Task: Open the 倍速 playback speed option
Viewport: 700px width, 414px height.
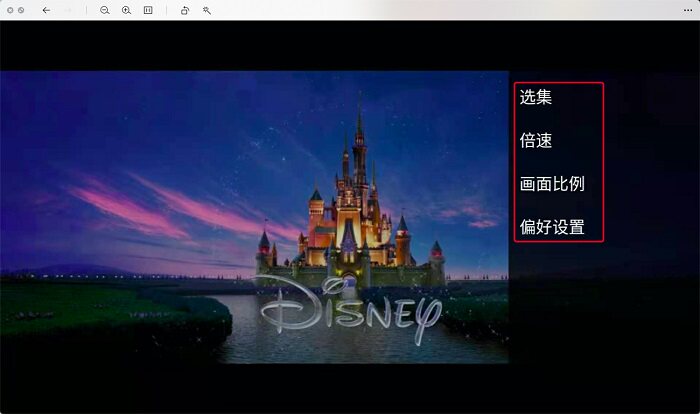Action: pos(536,141)
